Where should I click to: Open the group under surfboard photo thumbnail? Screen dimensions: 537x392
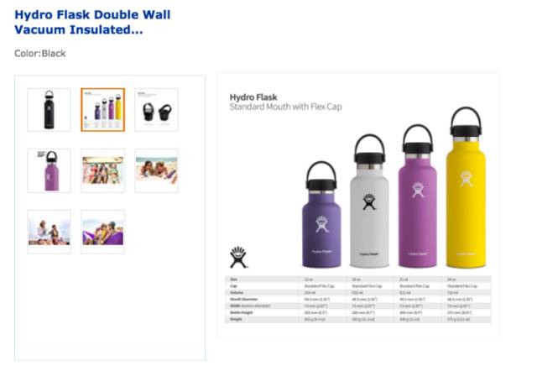tap(102, 170)
